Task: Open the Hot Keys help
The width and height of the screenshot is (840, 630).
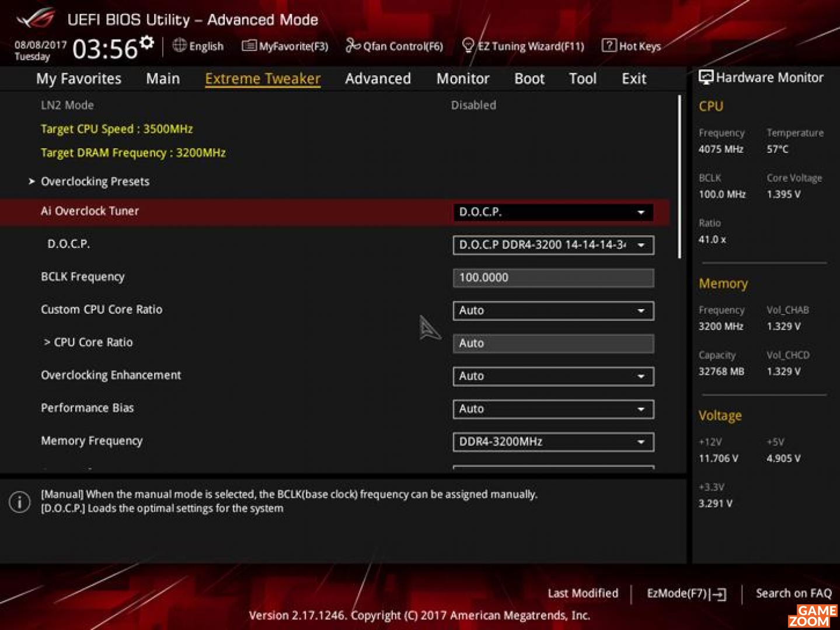Action: coord(632,45)
